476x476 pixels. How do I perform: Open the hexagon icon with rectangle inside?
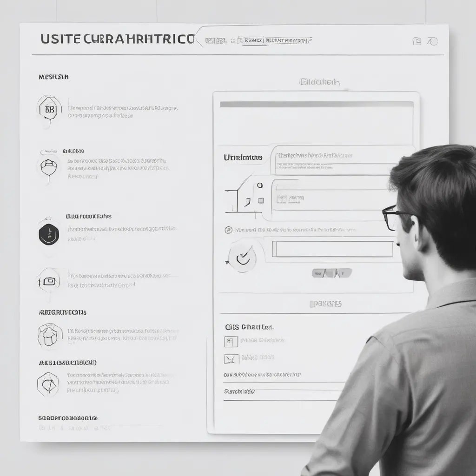pyautogui.click(x=48, y=281)
